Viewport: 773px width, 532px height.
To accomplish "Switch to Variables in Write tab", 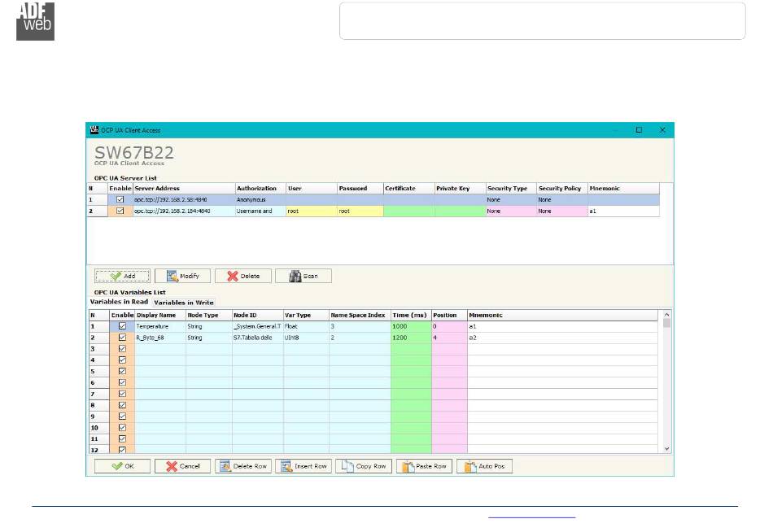I will (x=184, y=303).
